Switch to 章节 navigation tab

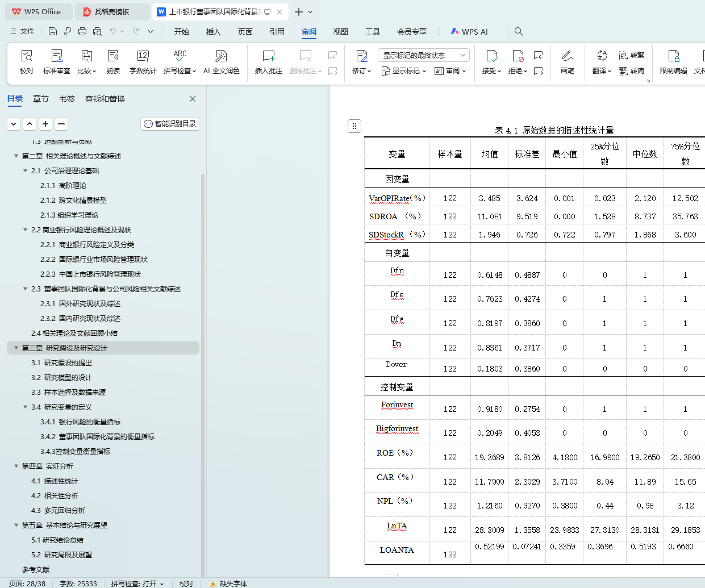pos(41,99)
